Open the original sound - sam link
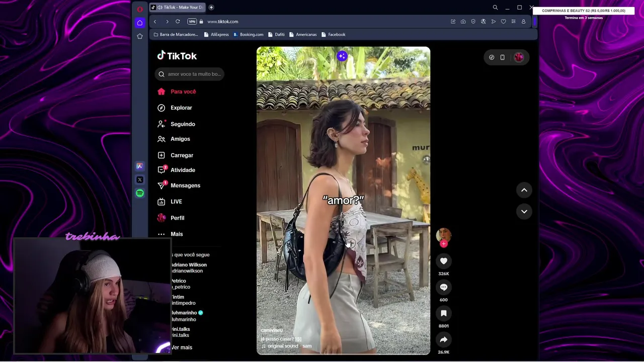Image resolution: width=644 pixels, height=362 pixels. (286, 346)
